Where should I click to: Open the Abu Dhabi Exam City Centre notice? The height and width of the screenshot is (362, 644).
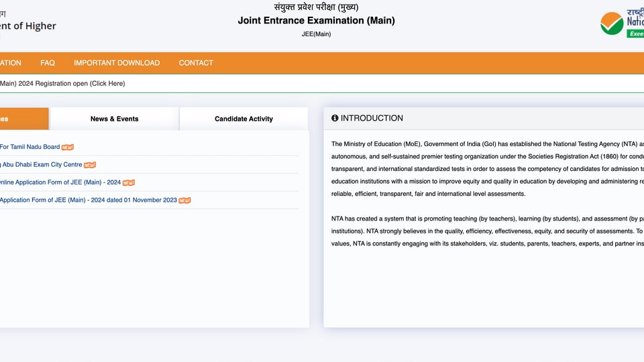click(41, 165)
